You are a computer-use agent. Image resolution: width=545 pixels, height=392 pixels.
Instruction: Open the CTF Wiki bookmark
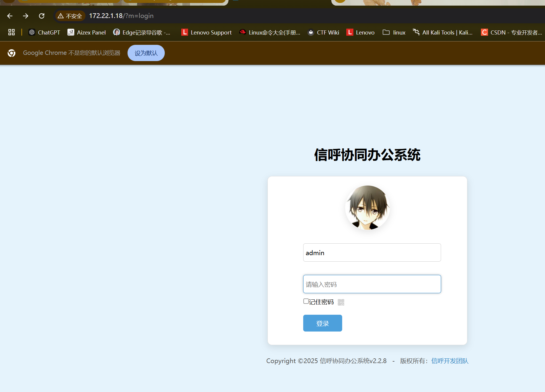click(323, 32)
